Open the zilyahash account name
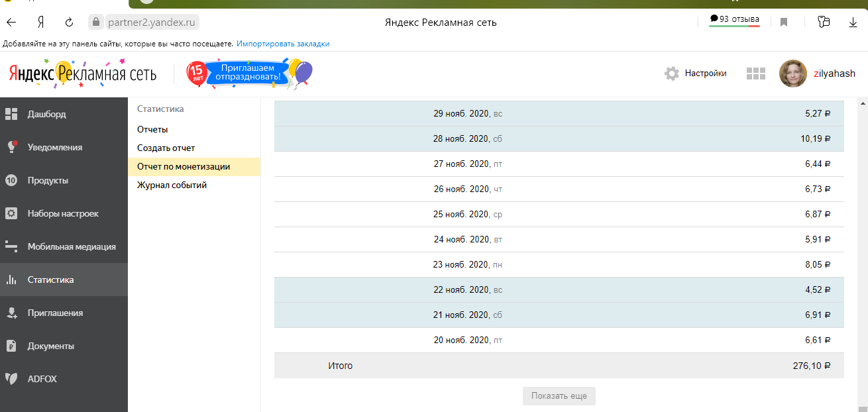Viewport: 868px width, 412px height. [834, 74]
